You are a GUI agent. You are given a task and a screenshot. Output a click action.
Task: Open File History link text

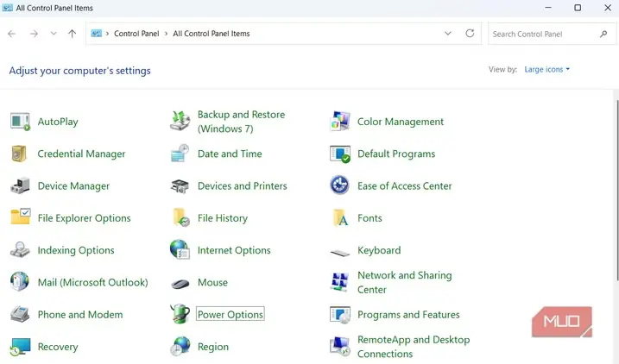(x=223, y=218)
